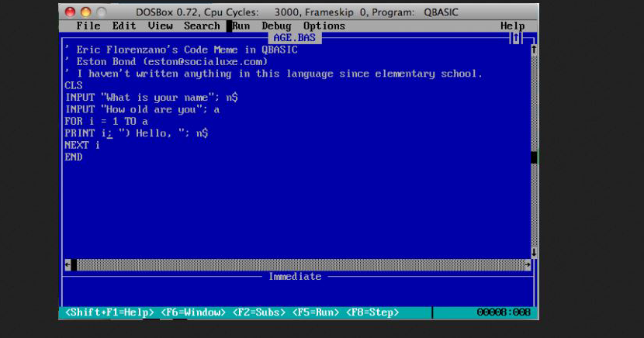Click the END statement line
The image size is (644, 338).
pos(74,157)
